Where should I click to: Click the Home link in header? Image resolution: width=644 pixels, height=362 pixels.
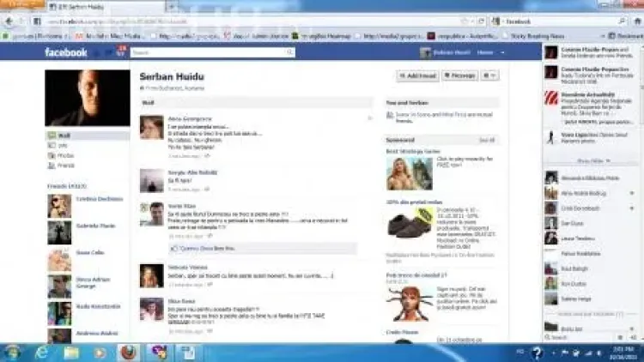tap(485, 53)
